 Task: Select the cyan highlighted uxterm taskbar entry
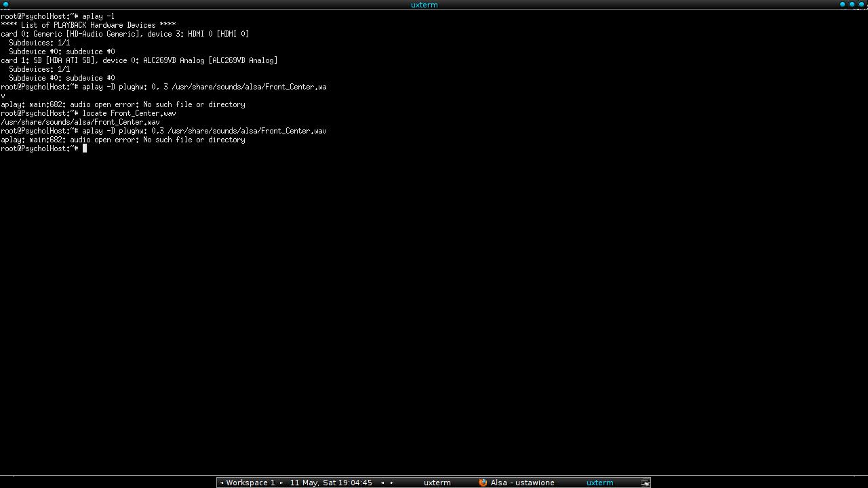pos(599,483)
